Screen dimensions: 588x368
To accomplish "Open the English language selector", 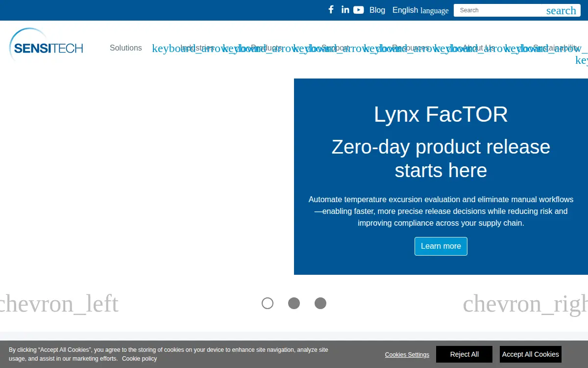I will [420, 10].
